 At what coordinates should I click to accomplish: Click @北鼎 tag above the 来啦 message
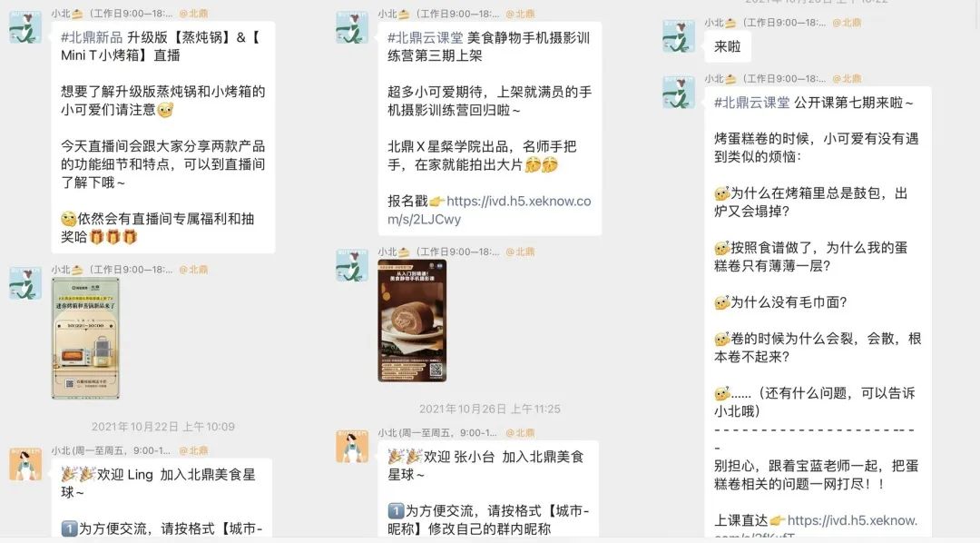tap(847, 23)
